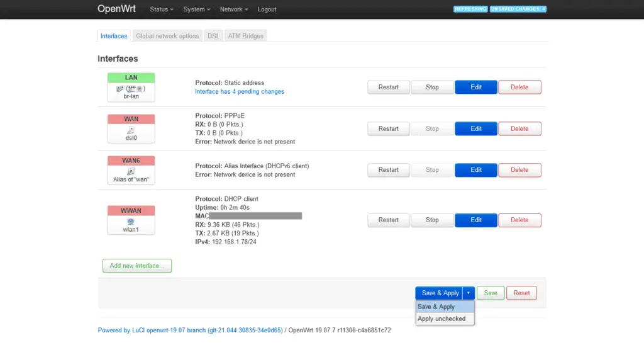
Task: Open the Status dropdown menu
Action: pyautogui.click(x=162, y=9)
